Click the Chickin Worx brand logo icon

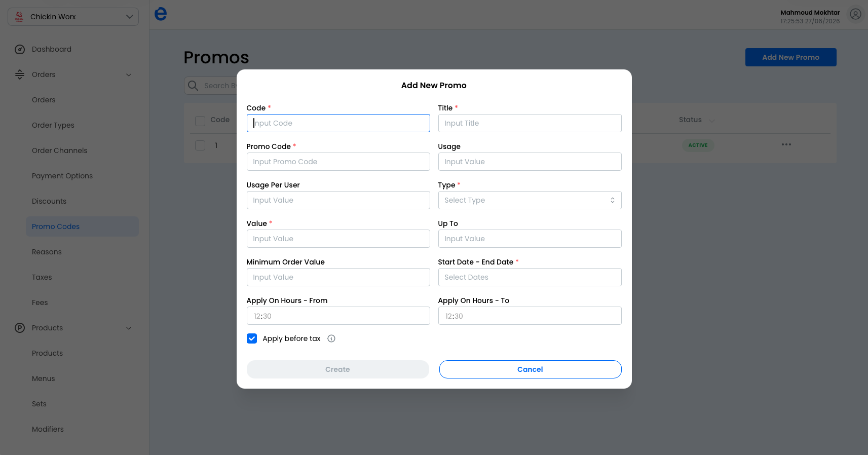[x=19, y=17]
